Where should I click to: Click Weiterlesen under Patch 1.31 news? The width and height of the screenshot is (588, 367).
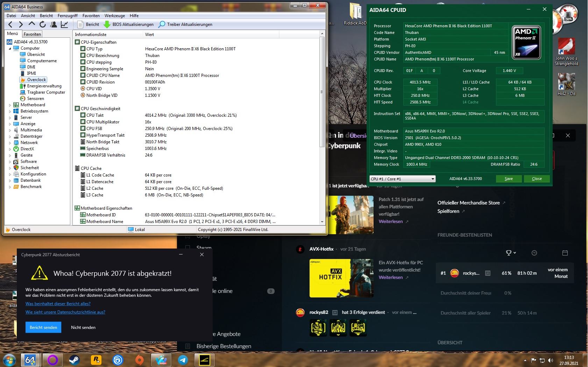coord(391,221)
